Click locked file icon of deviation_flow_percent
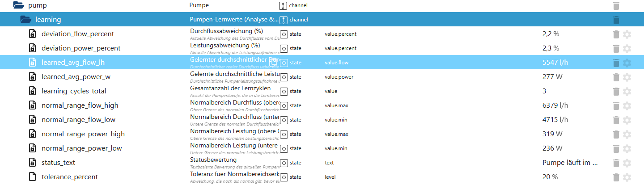 click(32, 34)
